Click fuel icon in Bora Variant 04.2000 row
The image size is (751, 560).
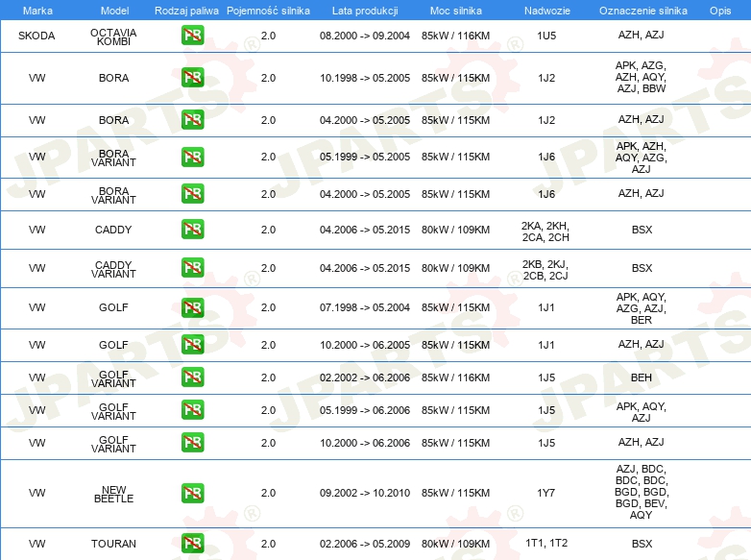click(192, 193)
